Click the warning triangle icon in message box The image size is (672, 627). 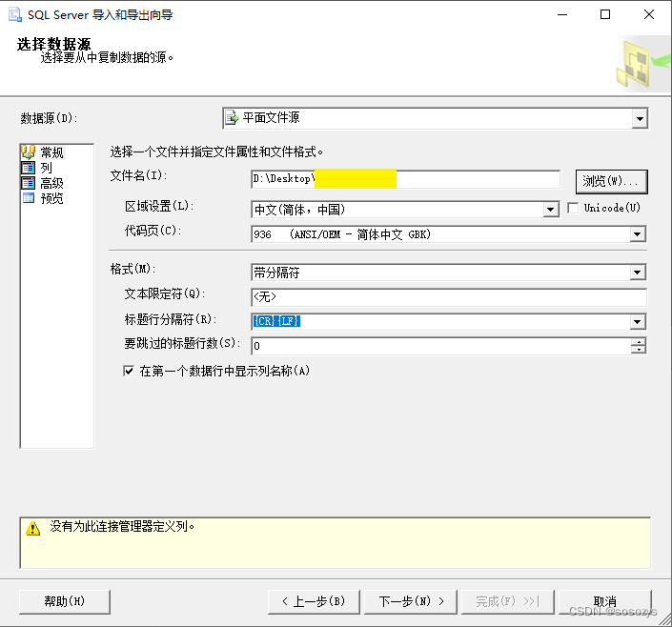(33, 528)
